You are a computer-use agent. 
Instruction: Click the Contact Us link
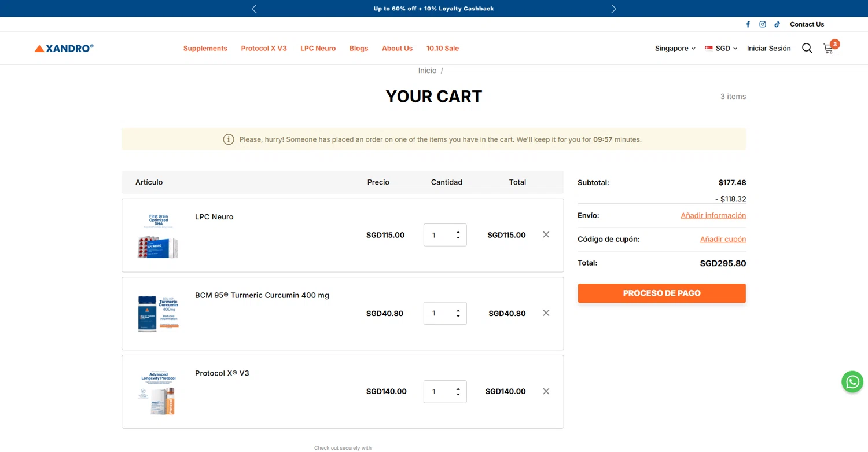[x=807, y=24]
